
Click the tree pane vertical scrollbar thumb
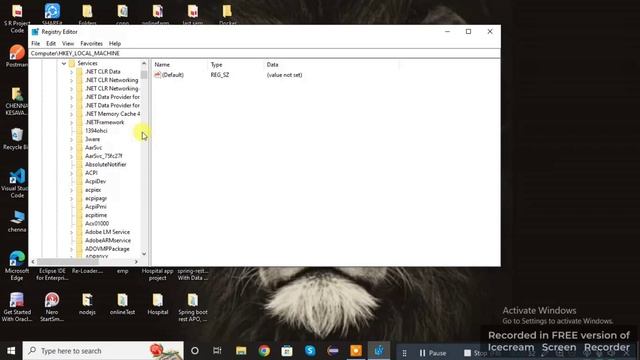coord(144,75)
